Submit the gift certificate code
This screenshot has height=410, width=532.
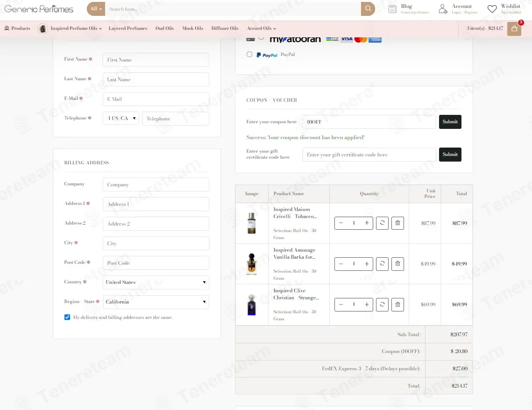click(x=450, y=154)
